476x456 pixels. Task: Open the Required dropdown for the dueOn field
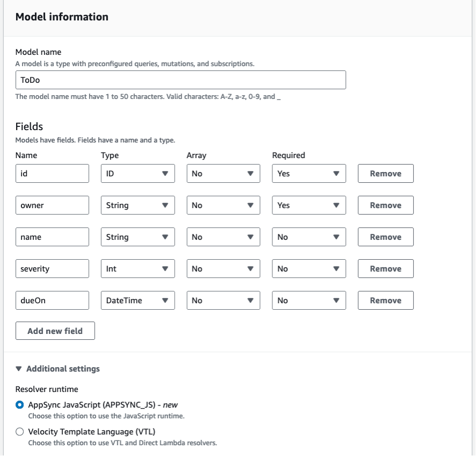click(309, 300)
